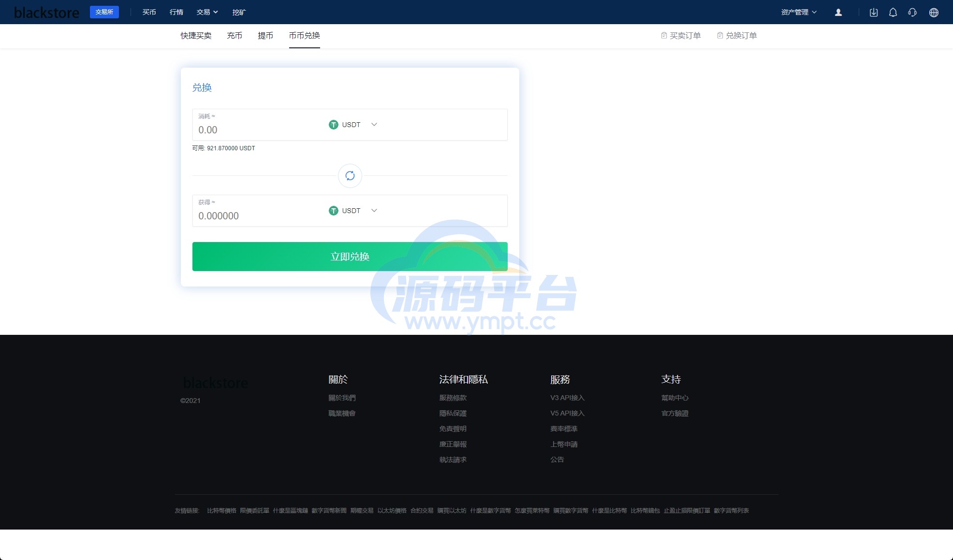Screen dimensions: 953x560
Task: Click friendly link 數字貨幣列表
Action: pos(731,511)
